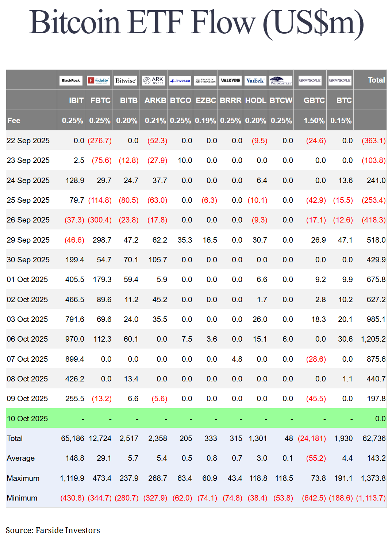Image resolution: width=392 pixels, height=536 pixels.
Task: Select the (418.3) total for 26 Sep
Action: pos(374,220)
